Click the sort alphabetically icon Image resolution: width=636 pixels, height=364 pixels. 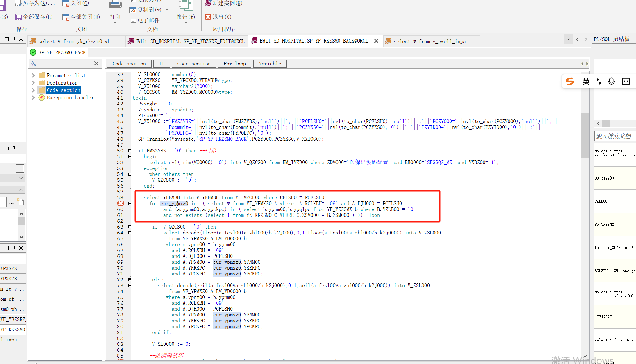coord(34,64)
